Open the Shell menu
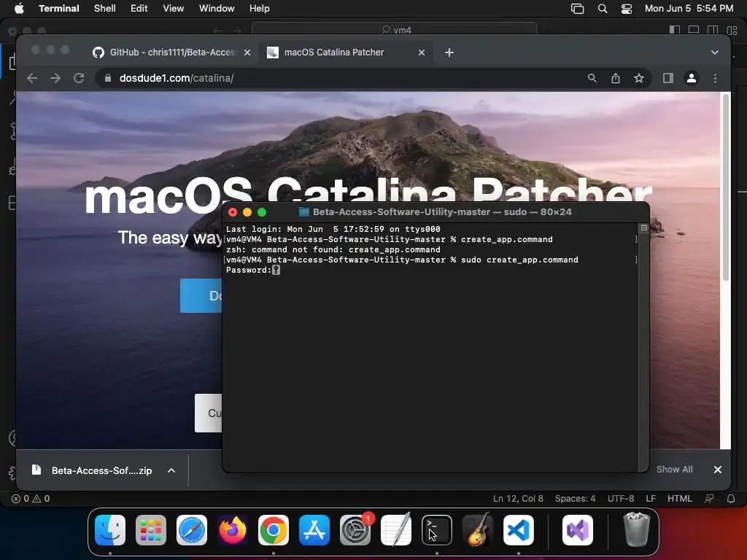Viewport: 747px width, 560px height. coord(105,9)
